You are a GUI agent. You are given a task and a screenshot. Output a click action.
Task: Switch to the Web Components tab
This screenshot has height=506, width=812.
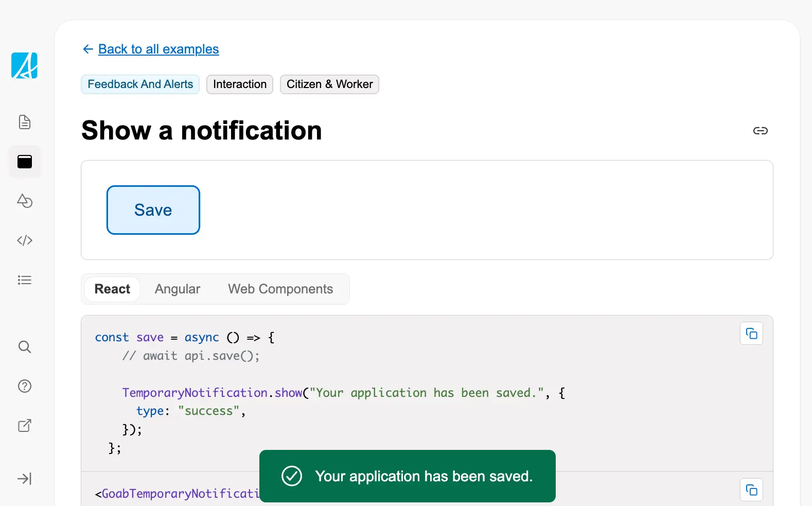click(x=280, y=289)
